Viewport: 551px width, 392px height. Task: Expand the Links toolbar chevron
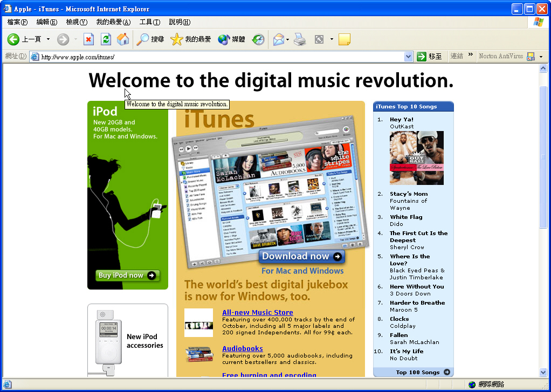coord(471,54)
